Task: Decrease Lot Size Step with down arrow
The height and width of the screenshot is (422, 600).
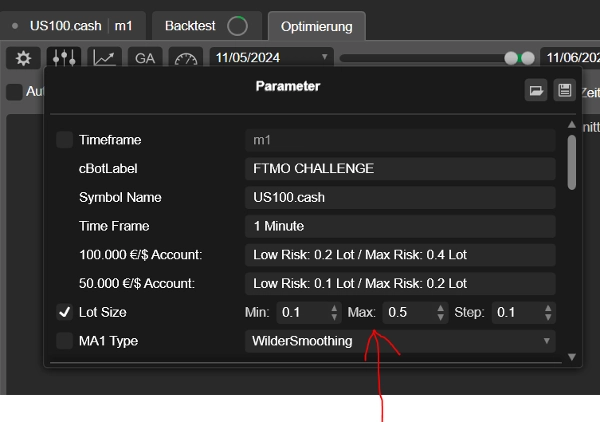Action: 548,317
